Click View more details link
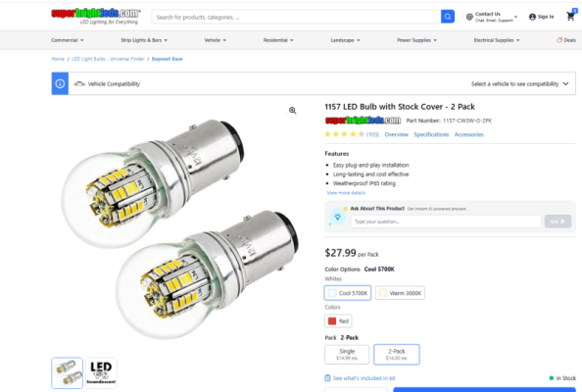The width and height of the screenshot is (582, 392). (346, 193)
